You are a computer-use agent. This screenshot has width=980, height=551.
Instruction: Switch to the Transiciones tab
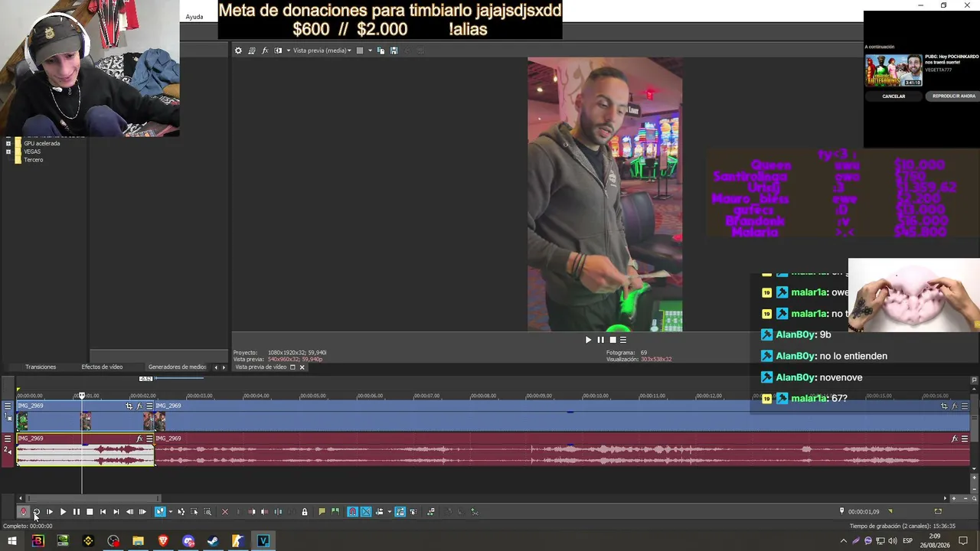tap(41, 367)
